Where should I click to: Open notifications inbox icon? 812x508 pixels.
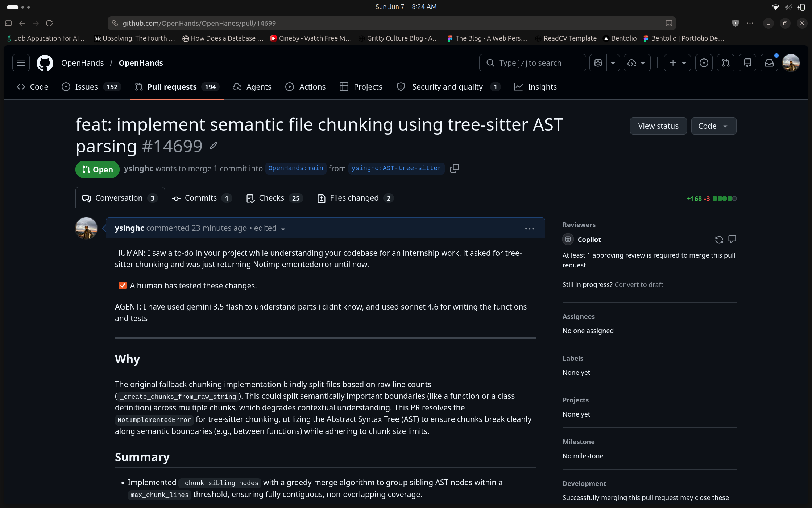tap(769, 63)
